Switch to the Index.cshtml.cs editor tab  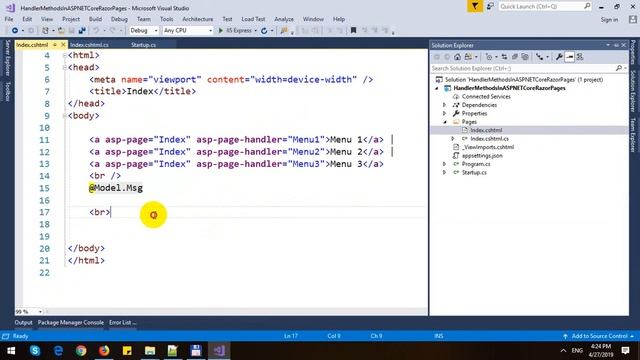coord(89,45)
